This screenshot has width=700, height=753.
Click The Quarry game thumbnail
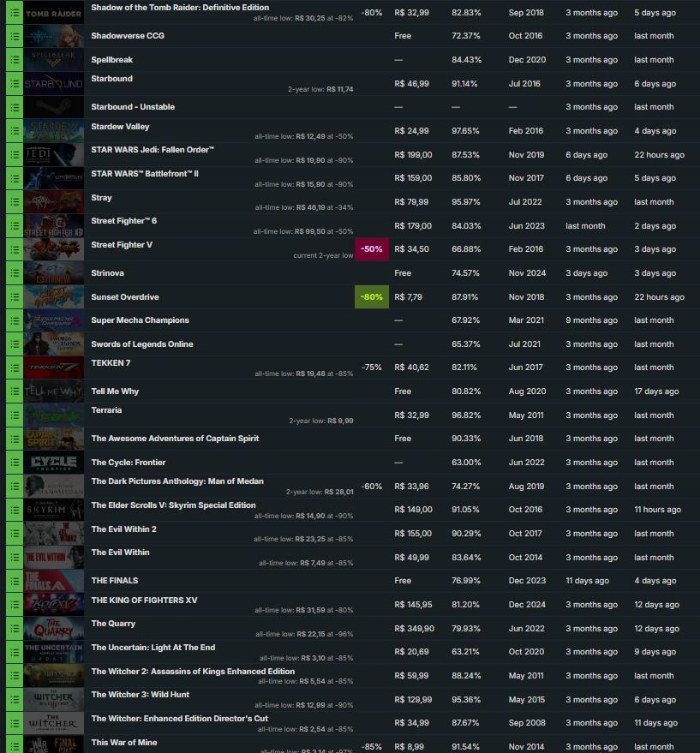[x=54, y=628]
